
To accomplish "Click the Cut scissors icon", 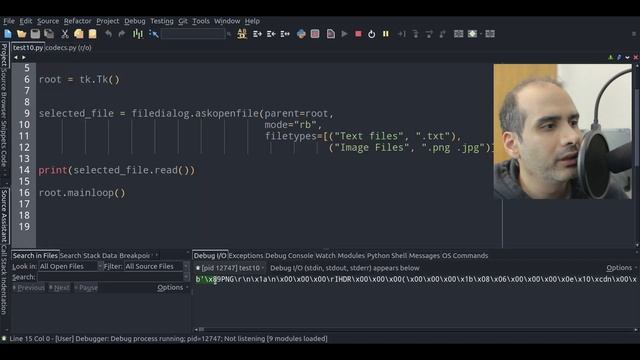I will (64, 34).
